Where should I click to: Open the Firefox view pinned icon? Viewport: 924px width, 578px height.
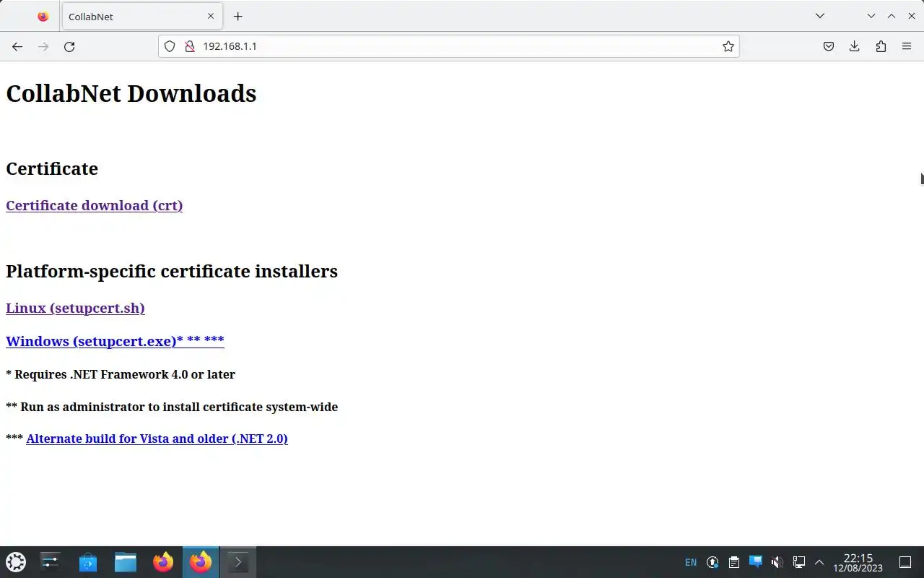coord(43,16)
